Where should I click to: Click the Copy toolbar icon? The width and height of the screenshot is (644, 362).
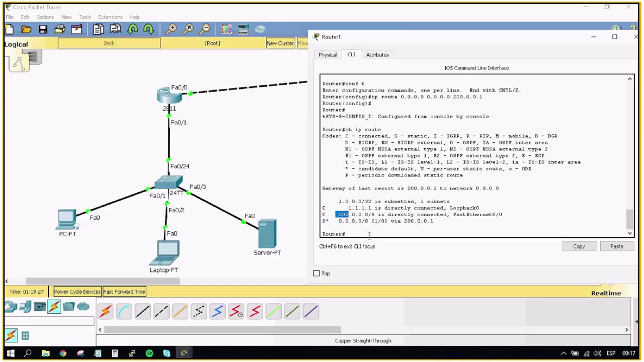[x=98, y=30]
